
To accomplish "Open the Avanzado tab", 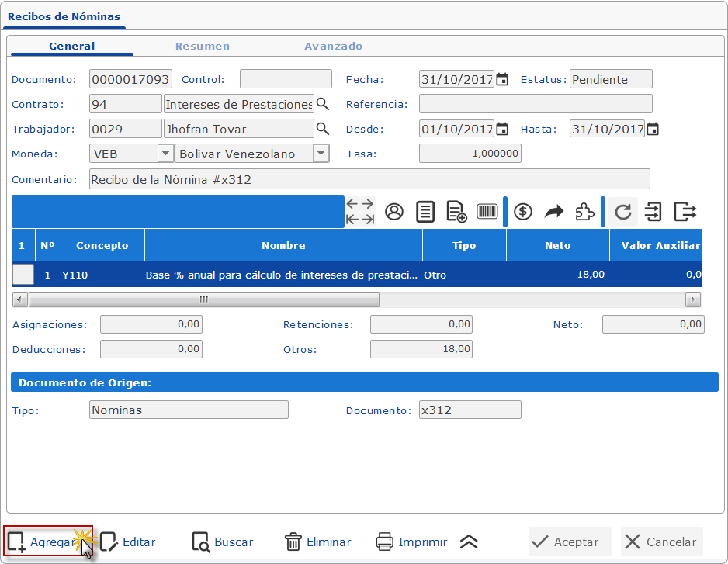I will tap(333, 46).
